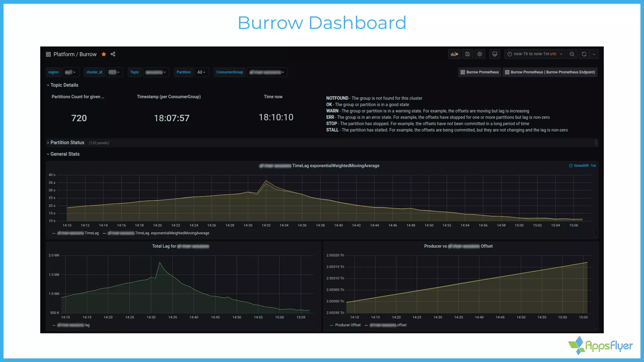
Task: Open the Burrow Prometheus dashboard link
Action: pyautogui.click(x=480, y=72)
